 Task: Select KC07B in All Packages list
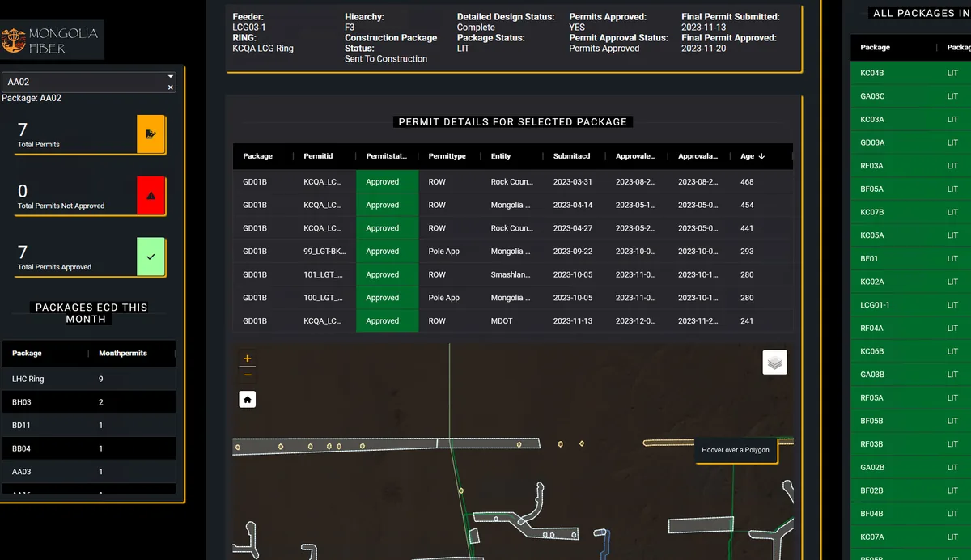[x=910, y=212]
